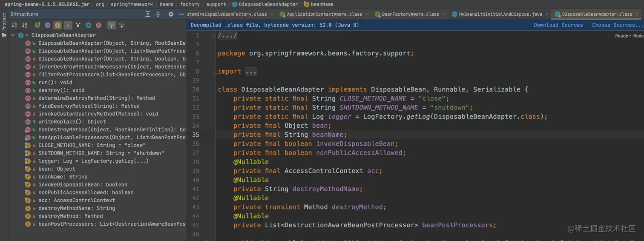Image resolution: width=644 pixels, height=241 pixels.
Task: Click method icon beside inferDestroyMethodIfNecessary
Action: pos(28,67)
